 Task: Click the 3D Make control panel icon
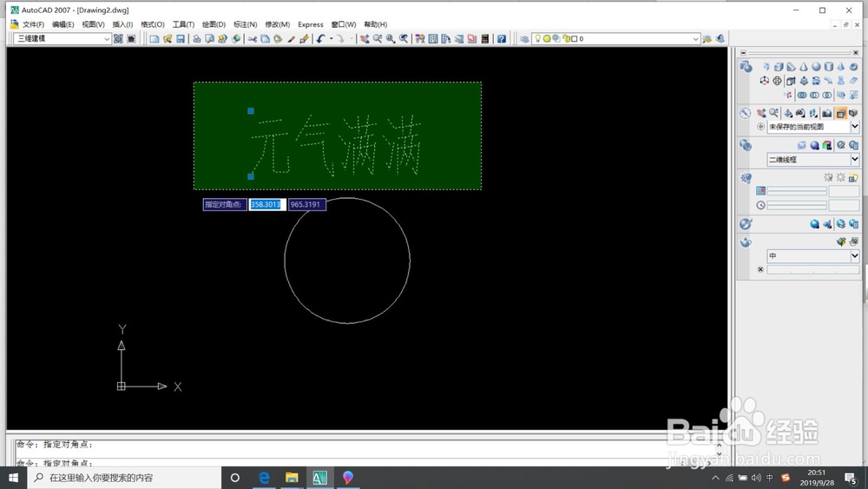pos(746,67)
